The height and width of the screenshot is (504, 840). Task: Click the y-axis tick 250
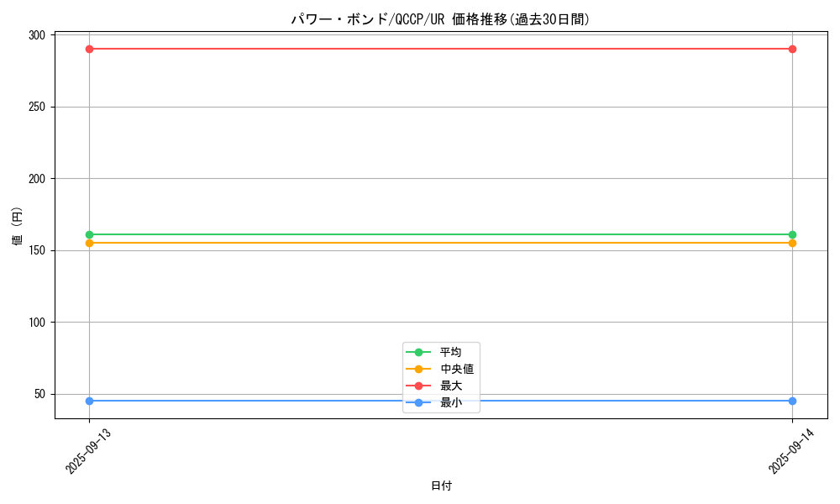37,108
